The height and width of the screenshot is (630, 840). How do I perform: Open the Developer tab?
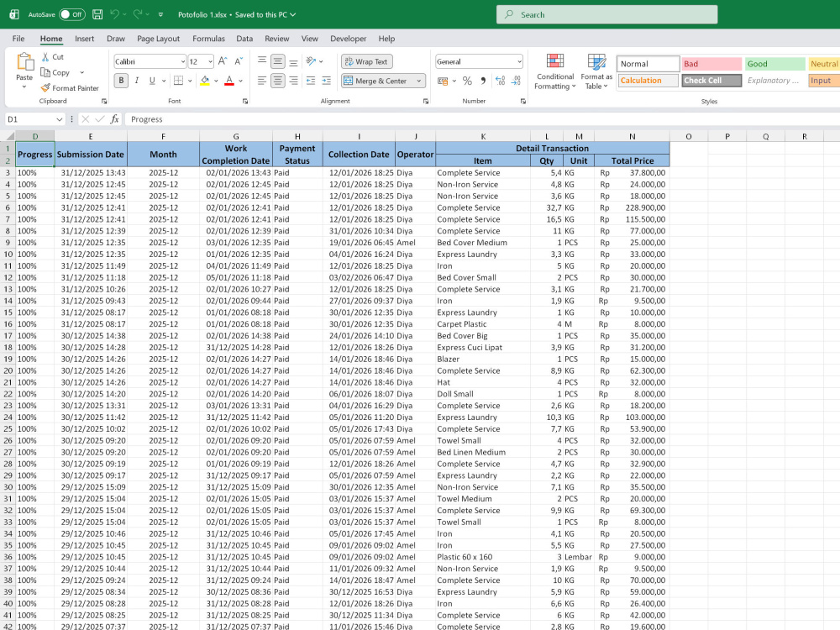(x=349, y=39)
